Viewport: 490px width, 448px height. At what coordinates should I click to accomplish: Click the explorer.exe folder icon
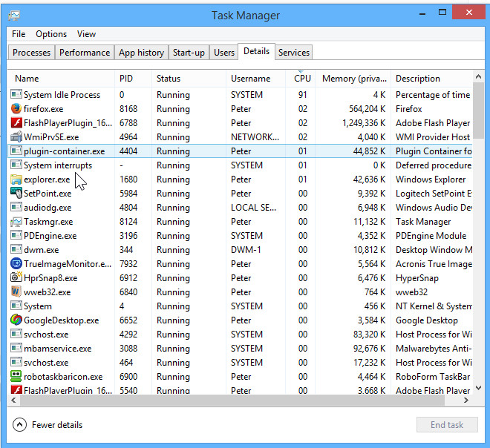pyautogui.click(x=16, y=179)
